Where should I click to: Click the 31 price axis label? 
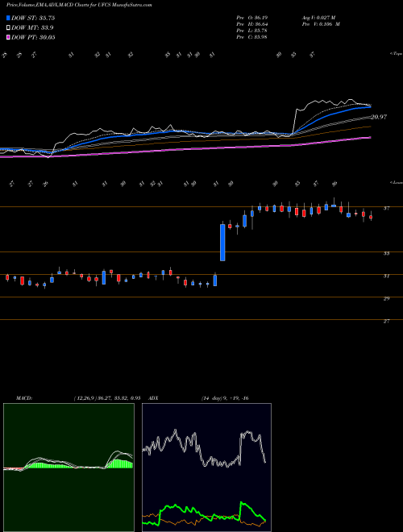pyautogui.click(x=386, y=276)
